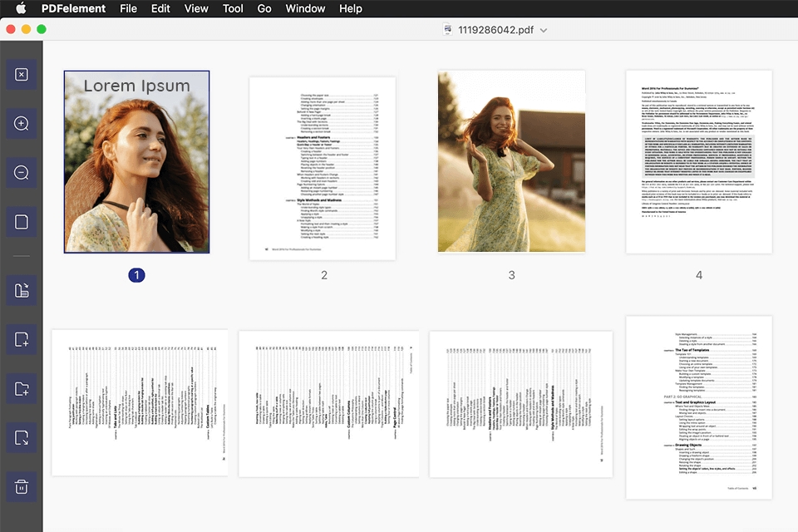Click the close page view icon in sidebar
This screenshot has height=532, width=798.
tap(22, 75)
